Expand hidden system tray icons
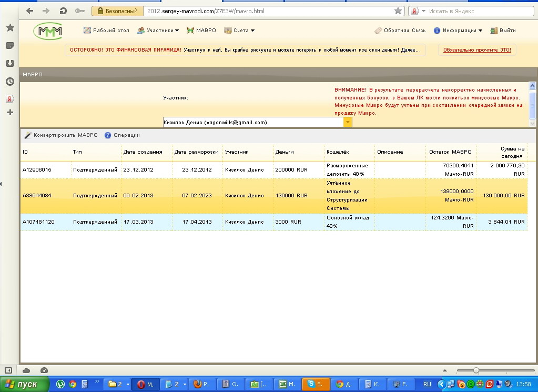 442,385
